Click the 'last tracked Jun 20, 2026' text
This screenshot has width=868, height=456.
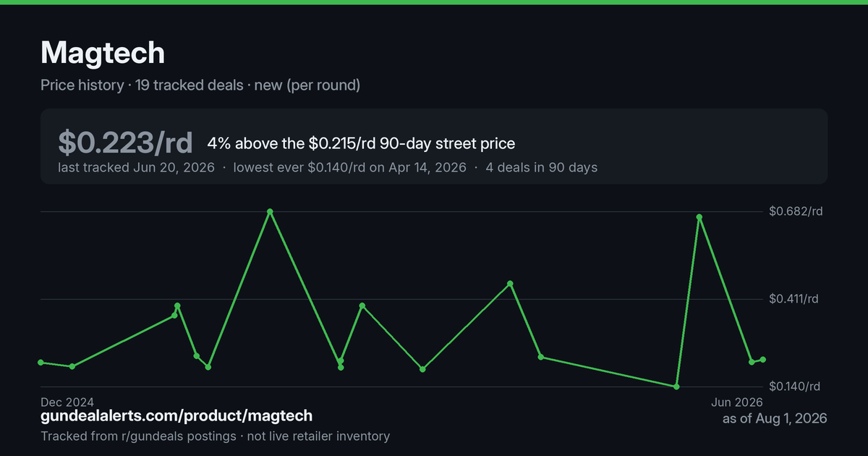pos(136,167)
